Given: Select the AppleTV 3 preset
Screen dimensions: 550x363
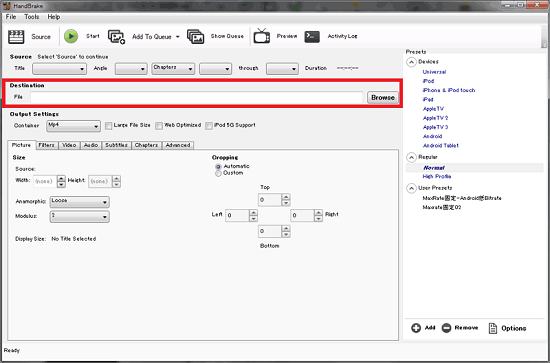Looking at the screenshot, I should coord(435,127).
